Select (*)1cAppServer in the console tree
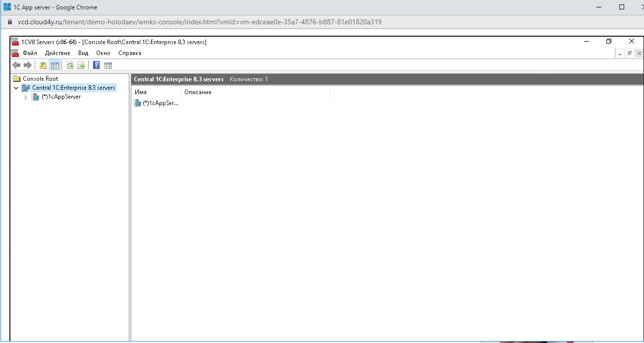 point(61,97)
